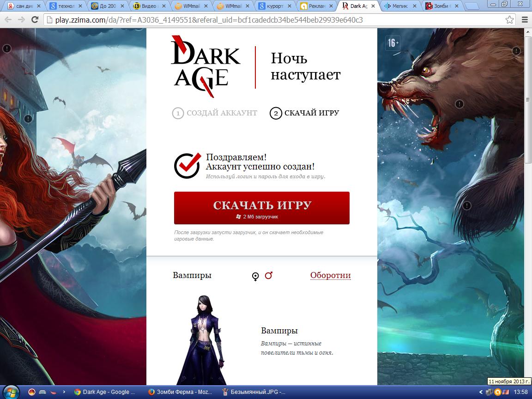This screenshot has height=399, width=532.
Task: Click the first round quick launch icon
Action: pos(31,392)
